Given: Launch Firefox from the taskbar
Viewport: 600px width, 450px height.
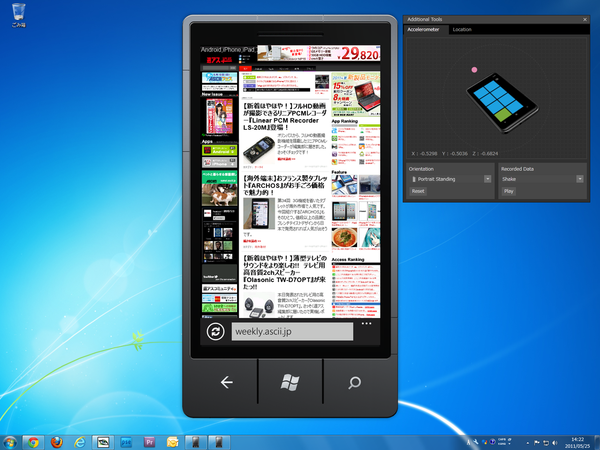Looking at the screenshot, I should (57, 443).
